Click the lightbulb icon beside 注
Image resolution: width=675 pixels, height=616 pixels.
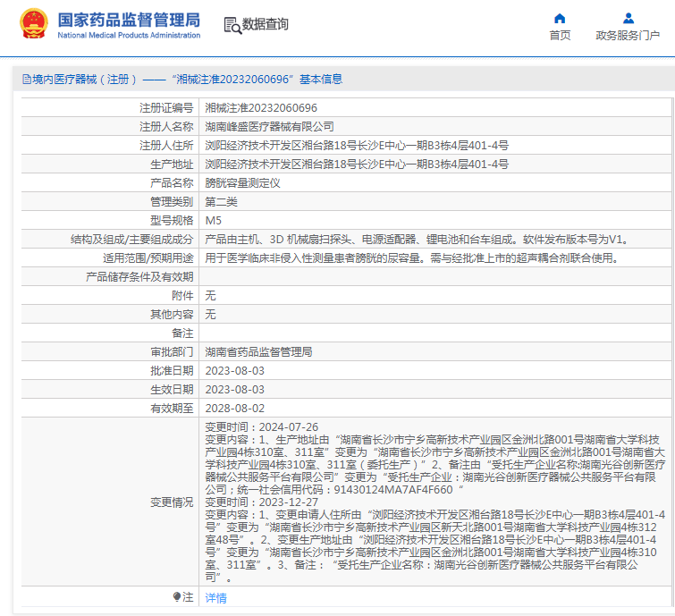tap(176, 596)
